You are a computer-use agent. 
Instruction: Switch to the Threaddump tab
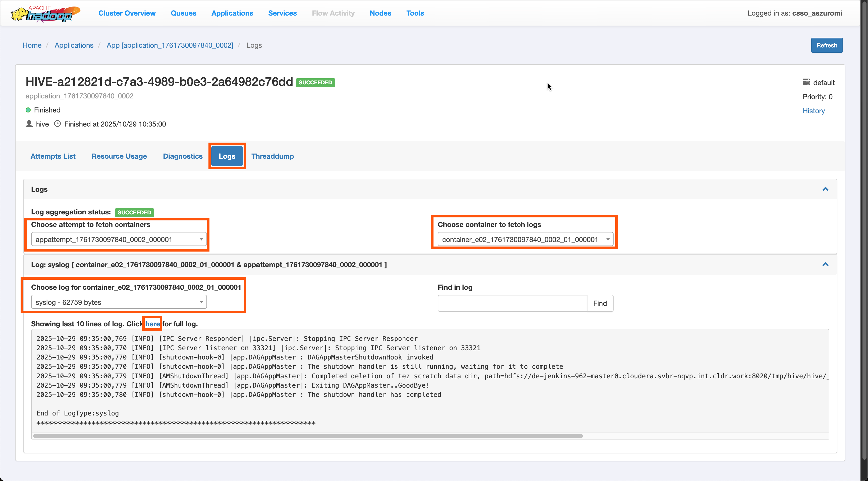tap(272, 156)
